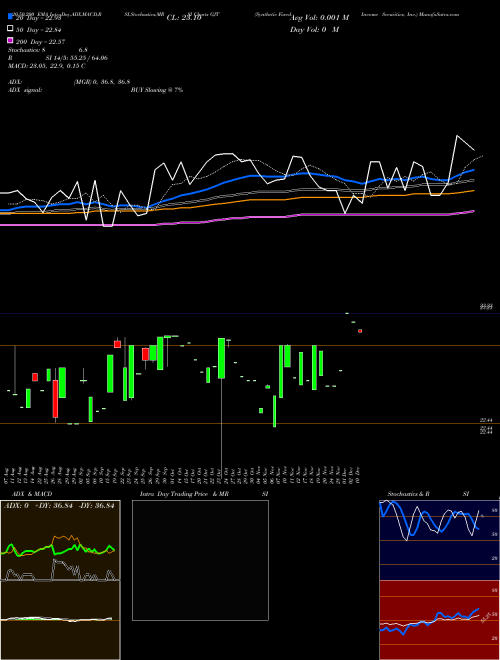Click 'Intra Day Trading Price & MR' title
The image size is (500, 660).
pos(184,494)
